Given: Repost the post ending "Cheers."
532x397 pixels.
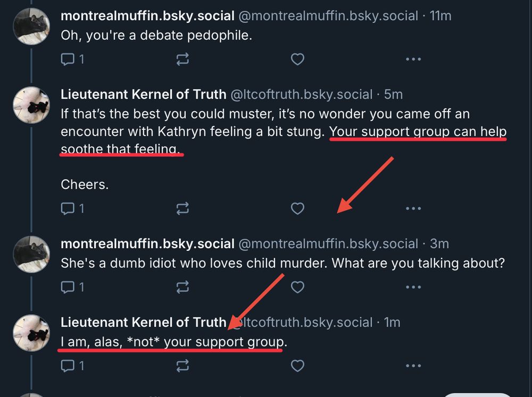Looking at the screenshot, I should [x=182, y=209].
